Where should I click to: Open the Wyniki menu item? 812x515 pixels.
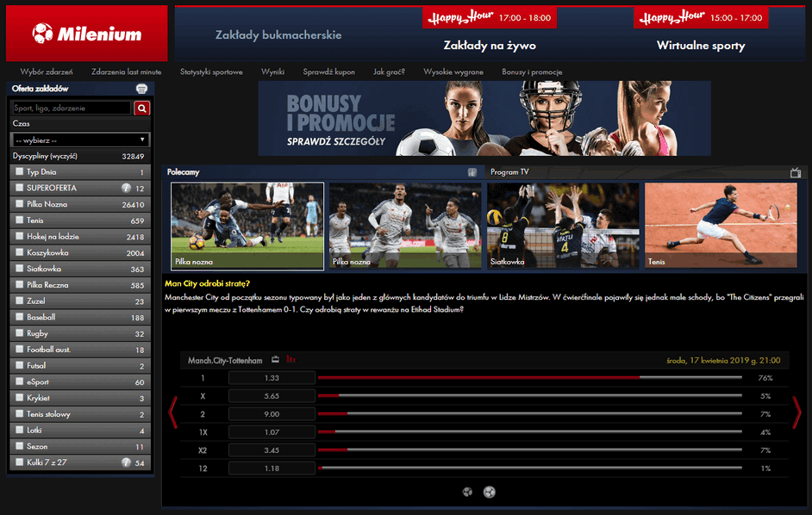coord(273,72)
